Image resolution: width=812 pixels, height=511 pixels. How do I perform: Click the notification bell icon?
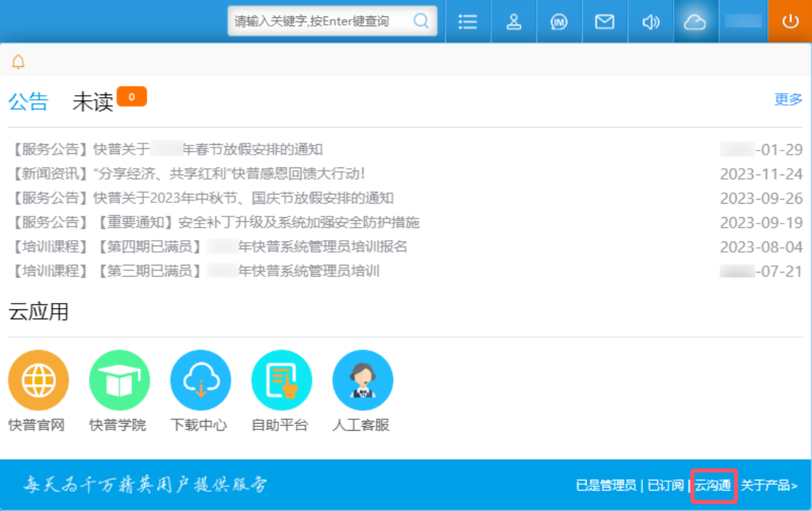pos(18,62)
